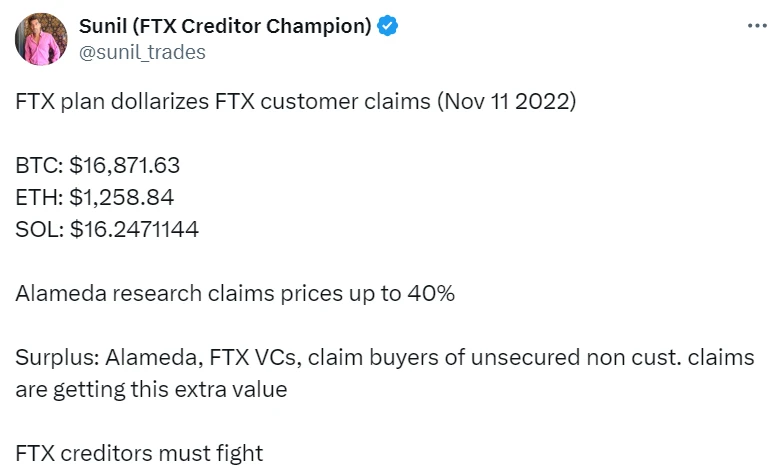This screenshot has width=771, height=475.
Task: Open the @sunil_trades handle link
Action: click(x=141, y=52)
